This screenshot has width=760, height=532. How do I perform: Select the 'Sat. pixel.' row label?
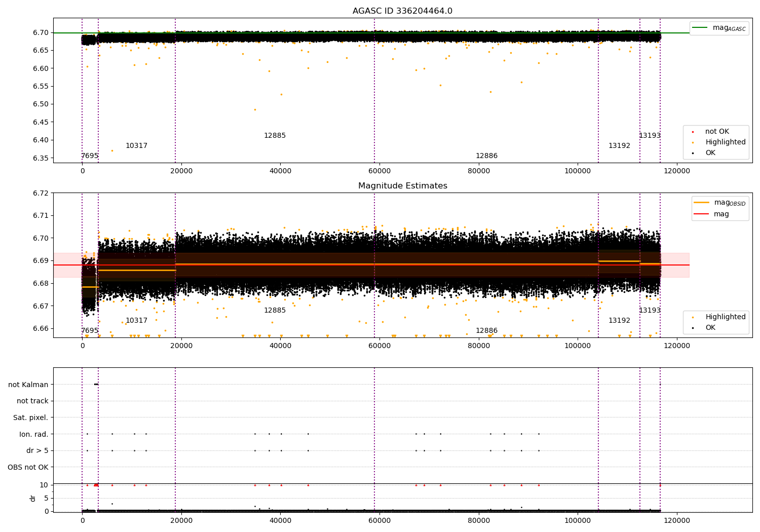30,417
